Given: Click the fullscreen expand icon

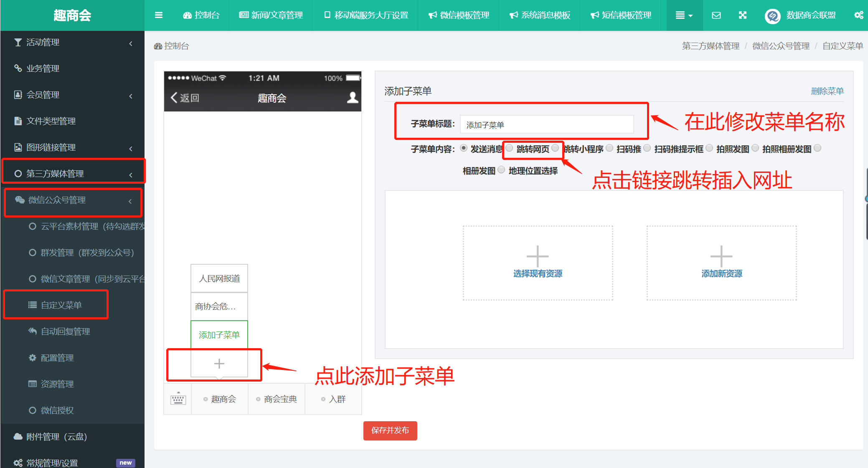Looking at the screenshot, I should click(x=742, y=15).
